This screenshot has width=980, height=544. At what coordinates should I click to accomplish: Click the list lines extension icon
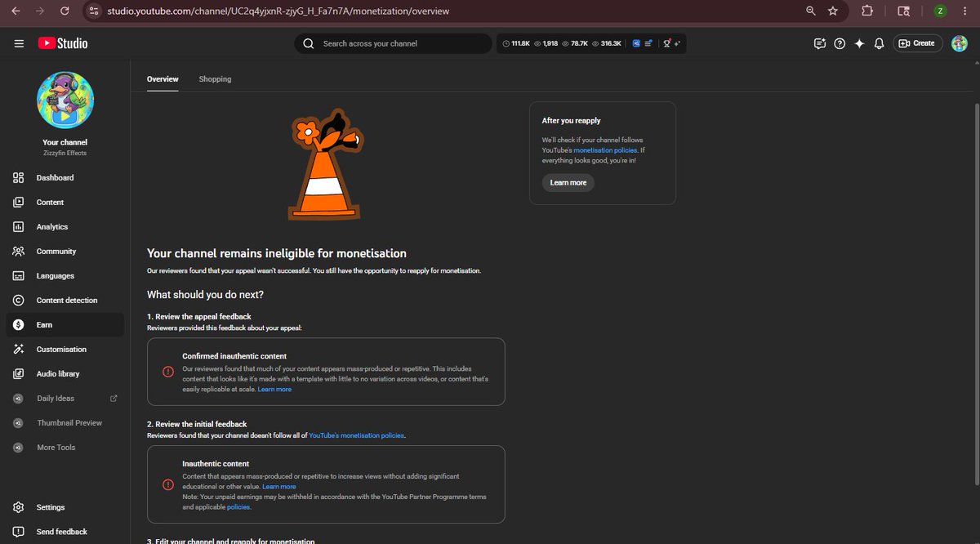(648, 43)
